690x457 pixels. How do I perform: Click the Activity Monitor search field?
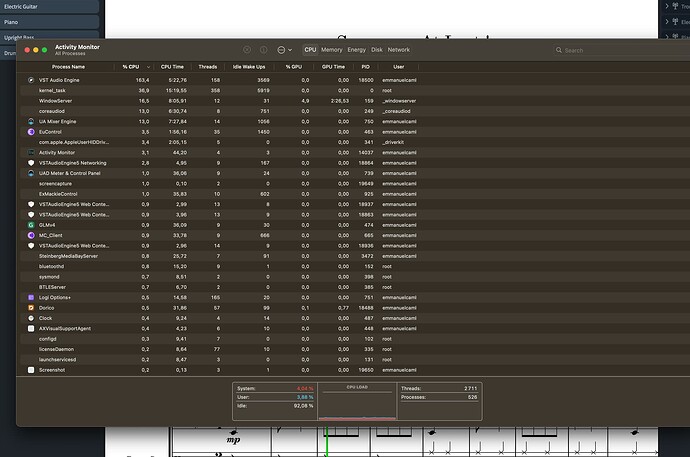tap(621, 50)
